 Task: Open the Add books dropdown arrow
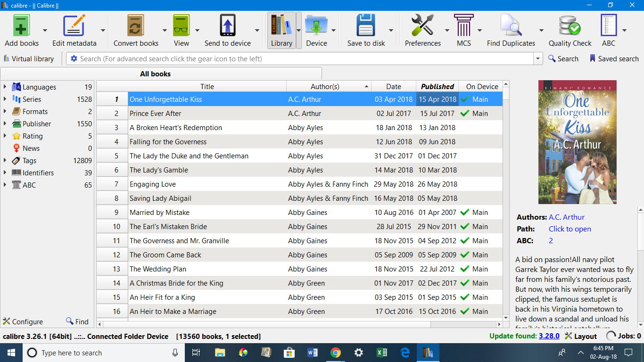coord(45,30)
